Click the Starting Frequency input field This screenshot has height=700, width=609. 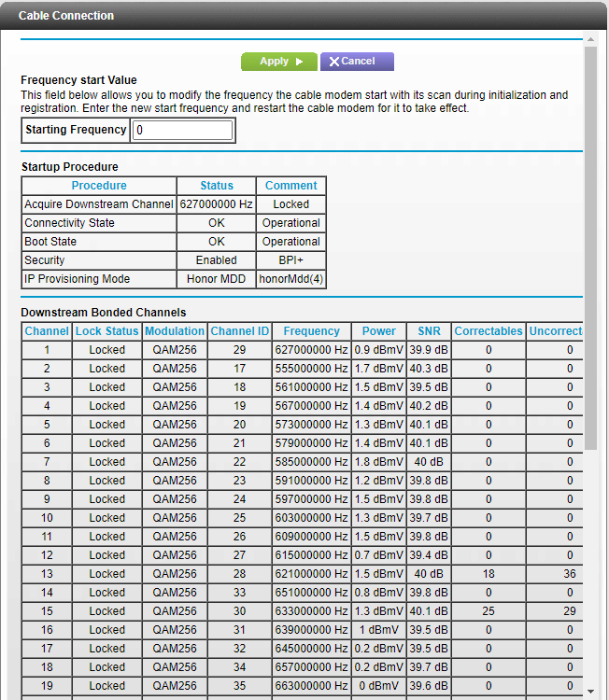183,131
